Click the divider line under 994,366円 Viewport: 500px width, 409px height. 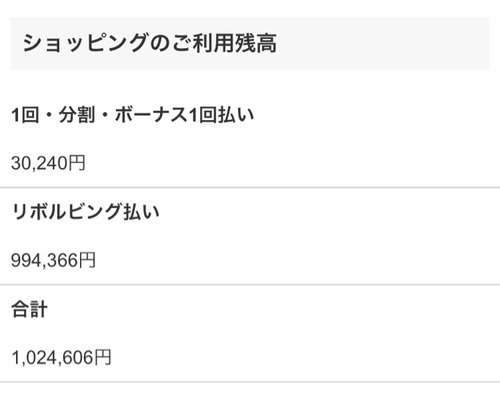[250, 285]
